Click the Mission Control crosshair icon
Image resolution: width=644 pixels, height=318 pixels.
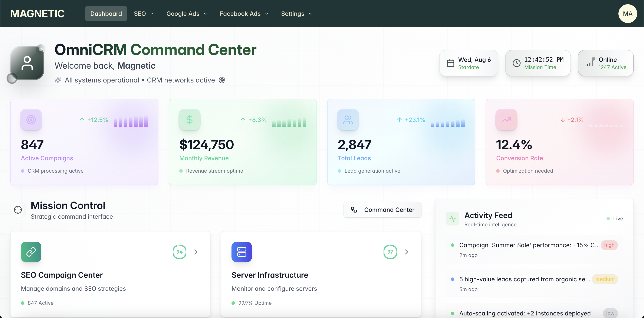click(18, 210)
